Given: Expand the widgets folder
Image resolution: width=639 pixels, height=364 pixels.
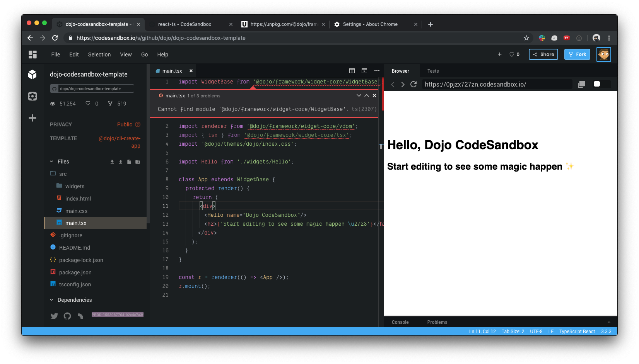Looking at the screenshot, I should tap(71, 186).
